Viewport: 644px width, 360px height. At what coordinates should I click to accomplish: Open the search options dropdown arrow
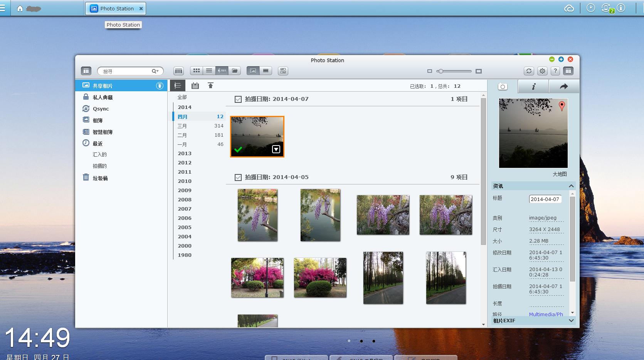click(x=155, y=71)
